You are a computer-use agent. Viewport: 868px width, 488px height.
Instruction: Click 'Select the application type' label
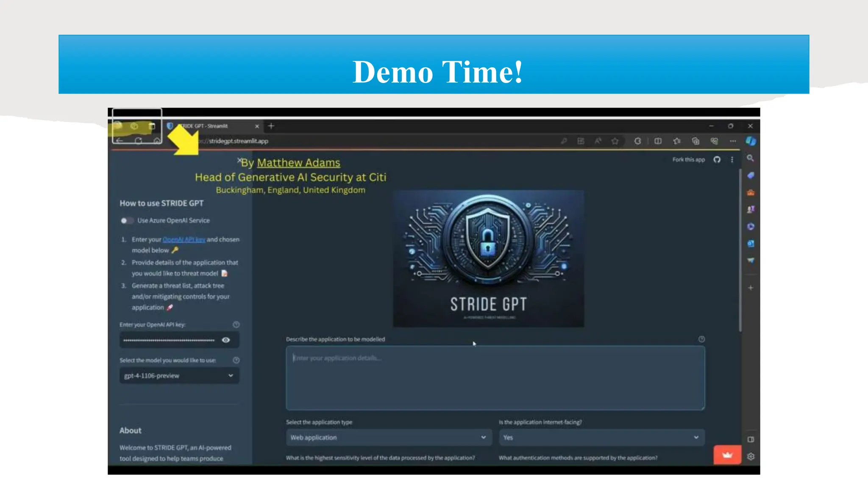[319, 422]
